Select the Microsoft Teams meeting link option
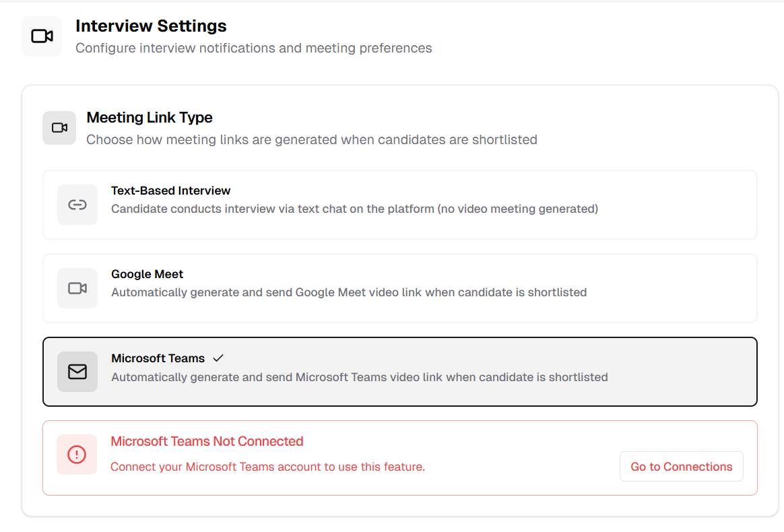Image resolution: width=784 pixels, height=532 pixels. point(399,371)
